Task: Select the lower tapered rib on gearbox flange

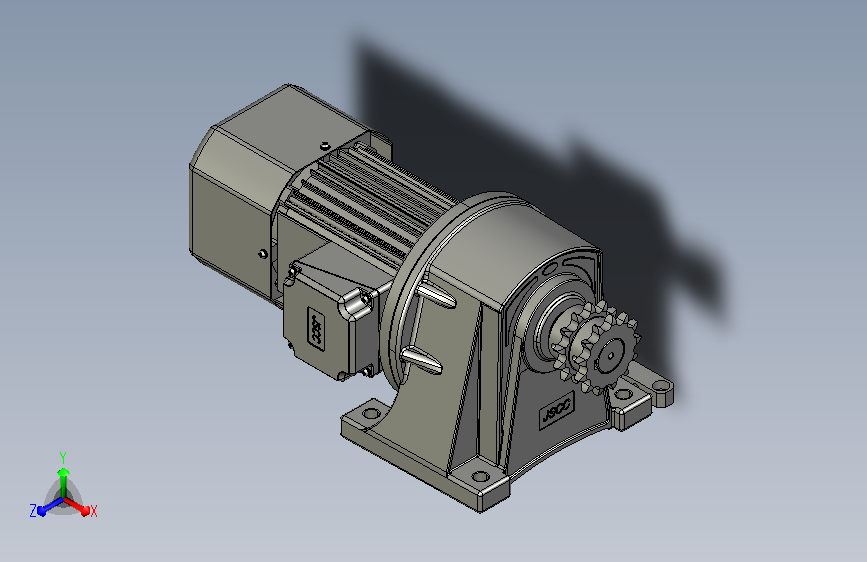Action: coord(422,360)
